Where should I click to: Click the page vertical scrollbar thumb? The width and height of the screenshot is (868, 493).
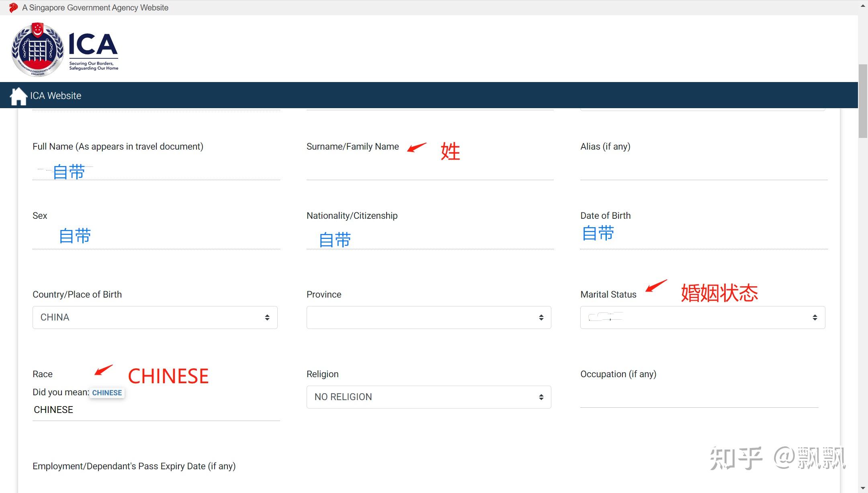point(863,101)
